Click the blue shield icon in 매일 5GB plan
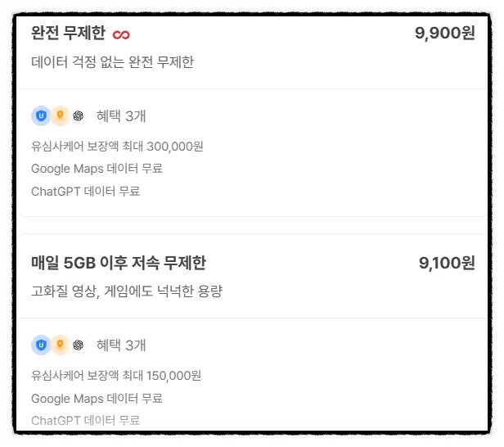The image size is (504, 447). click(x=41, y=345)
